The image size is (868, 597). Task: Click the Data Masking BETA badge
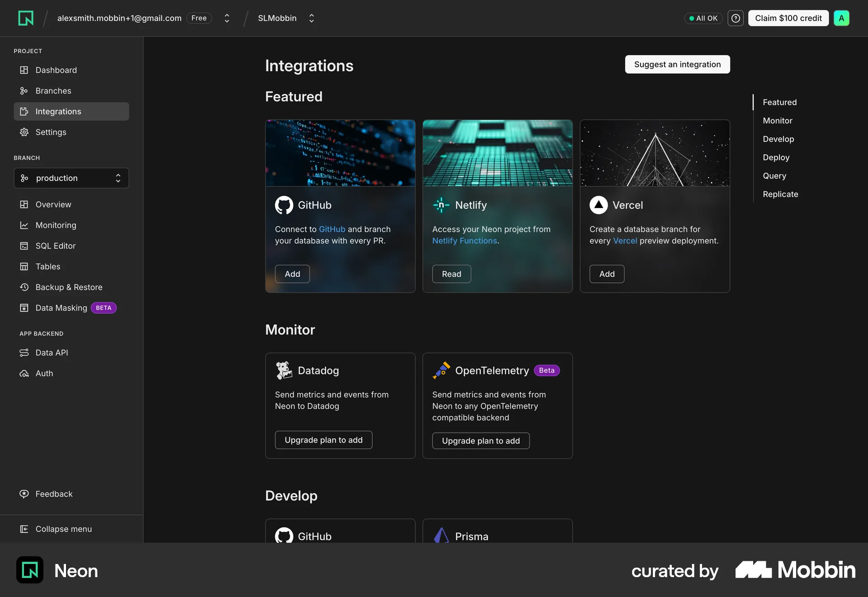104,308
